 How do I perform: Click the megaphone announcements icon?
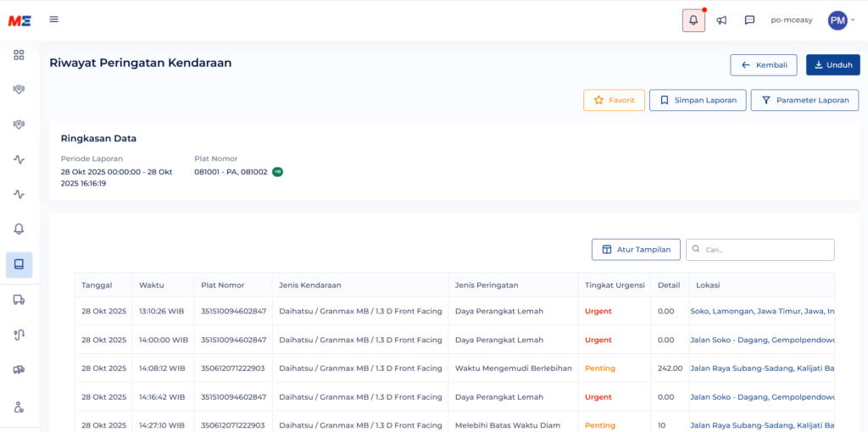click(x=721, y=20)
